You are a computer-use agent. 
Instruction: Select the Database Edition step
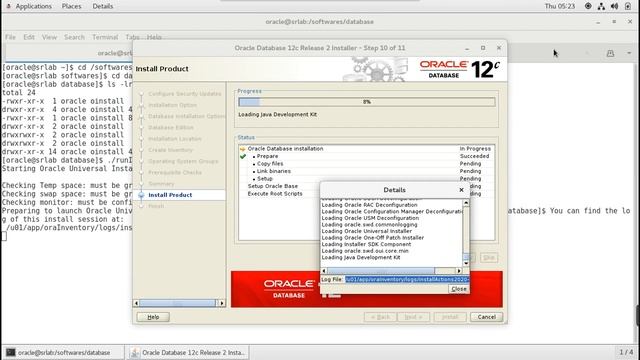pyautogui.click(x=171, y=127)
